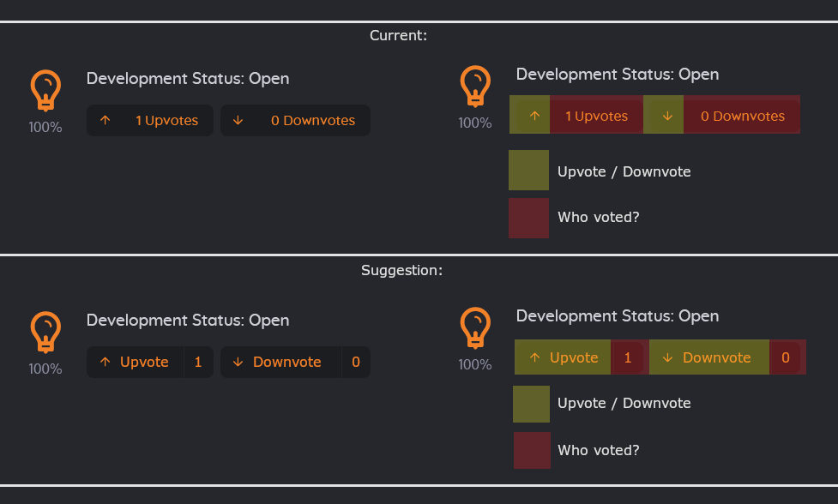
Task: Click the olive-highlighted "Downvote" button under Suggestion
Action: (709, 357)
